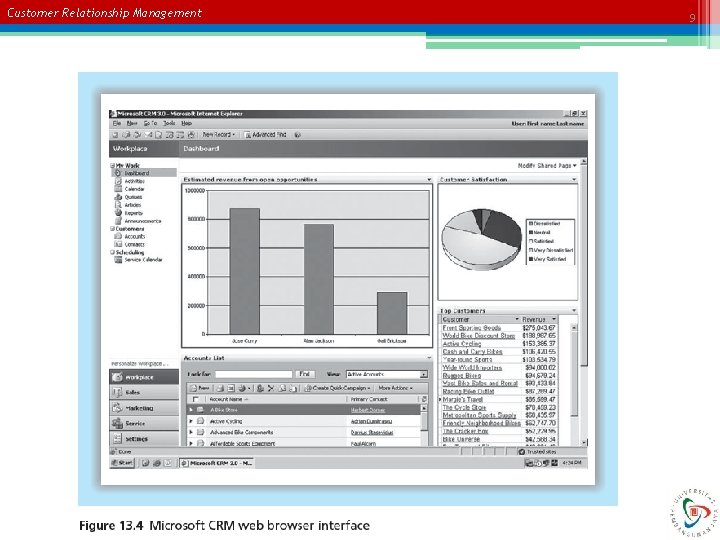This screenshot has width=720, height=540.
Task: Open the Create Quick Campaign dropdown
Action: (338, 388)
